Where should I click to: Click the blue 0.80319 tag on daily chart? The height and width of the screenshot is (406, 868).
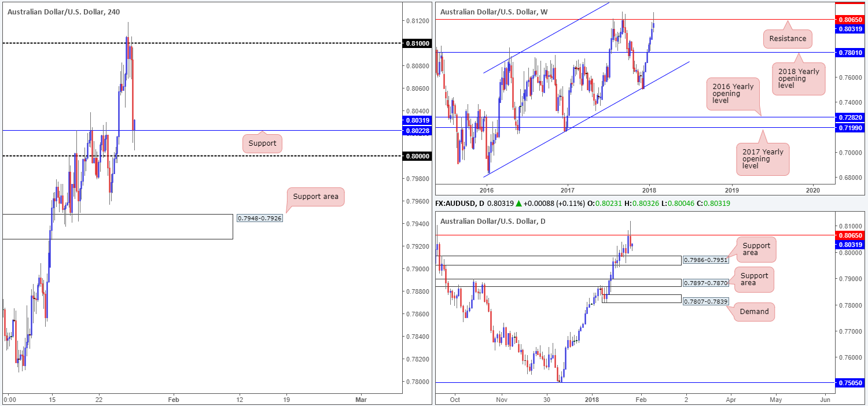click(851, 245)
